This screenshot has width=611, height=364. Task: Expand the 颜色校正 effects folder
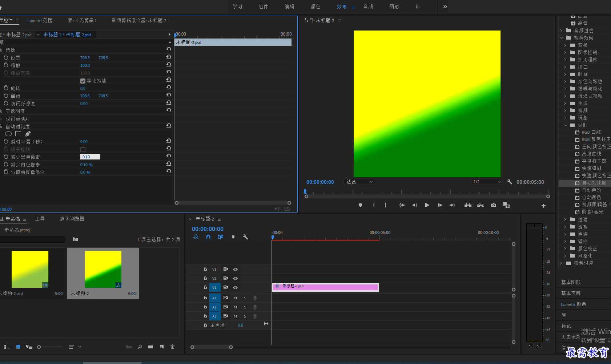click(x=565, y=248)
